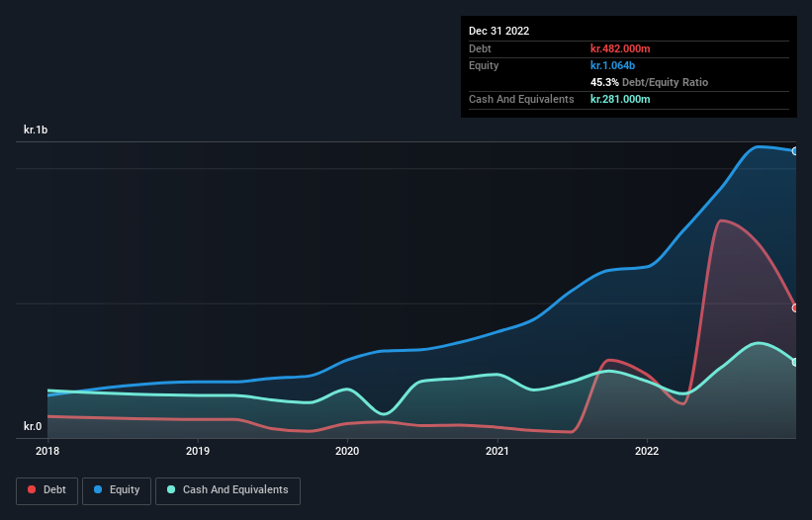Click the kr.1b y-axis label
The width and height of the screenshot is (812, 520).
pos(36,130)
